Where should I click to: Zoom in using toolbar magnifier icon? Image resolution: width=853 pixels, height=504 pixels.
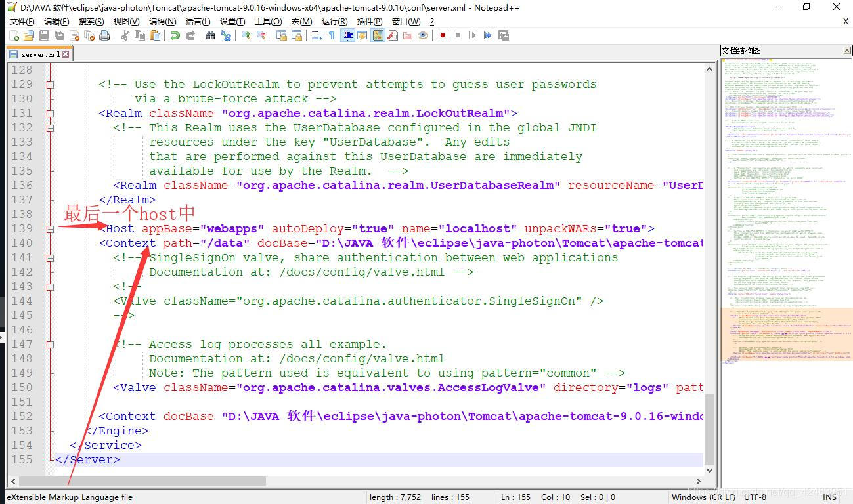click(x=246, y=35)
